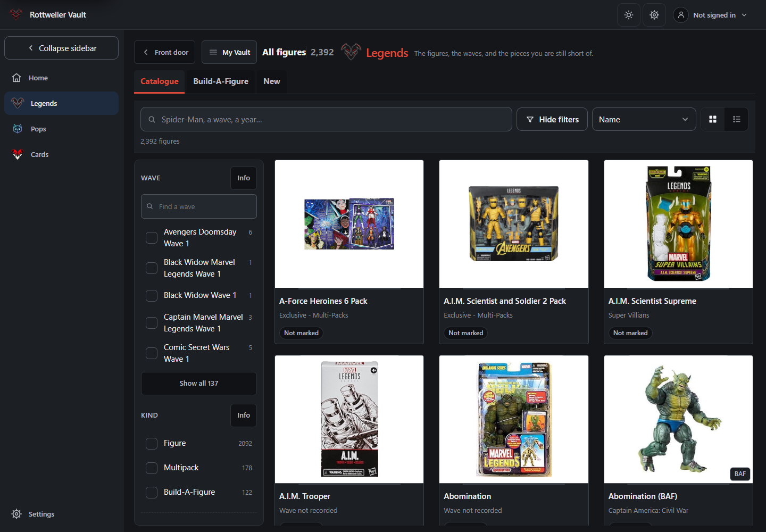The width and height of the screenshot is (766, 532).
Task: Toggle Comic Secret Wars Wave 1 checkbox
Action: point(152,353)
